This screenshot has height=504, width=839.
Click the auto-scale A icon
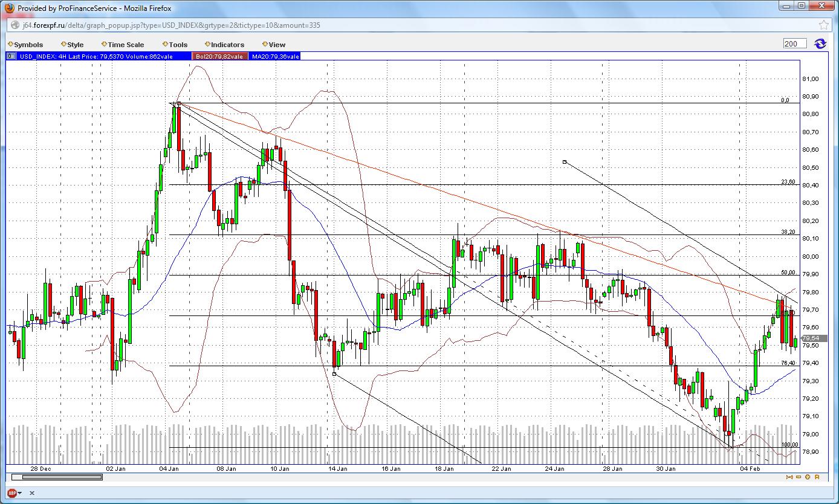817,477
